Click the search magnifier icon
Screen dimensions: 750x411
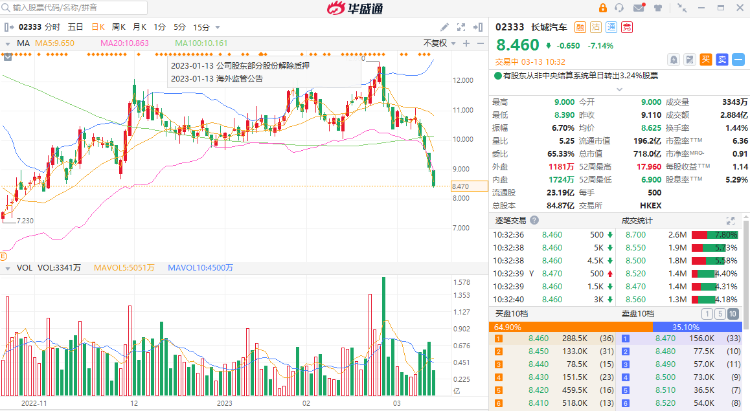point(6,8)
